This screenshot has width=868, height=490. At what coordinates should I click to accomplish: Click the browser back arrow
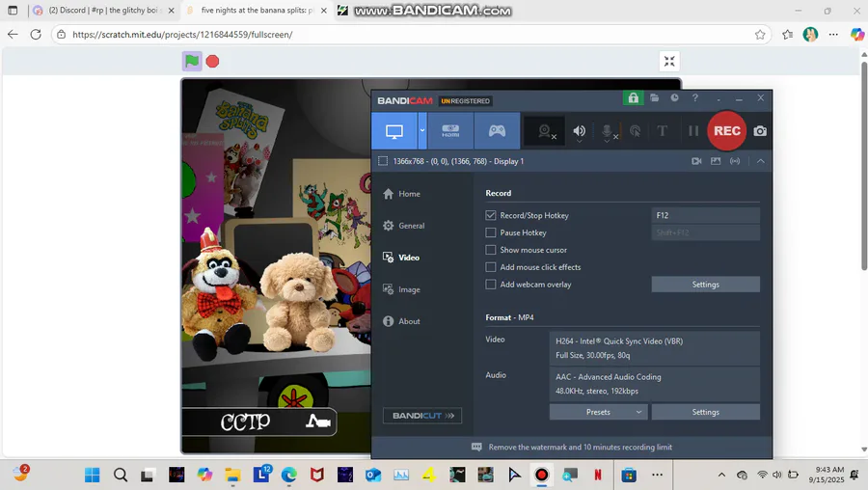[13, 35]
